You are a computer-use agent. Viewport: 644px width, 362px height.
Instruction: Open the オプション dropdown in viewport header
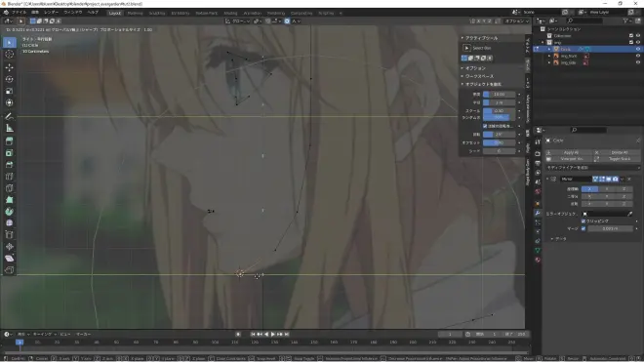517,20
